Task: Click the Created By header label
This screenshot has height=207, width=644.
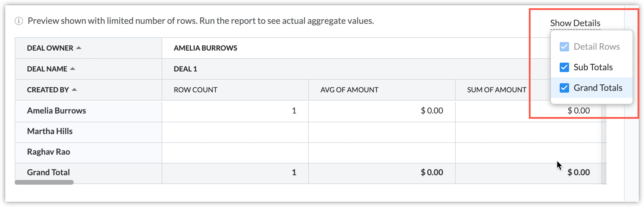Action: (48, 90)
